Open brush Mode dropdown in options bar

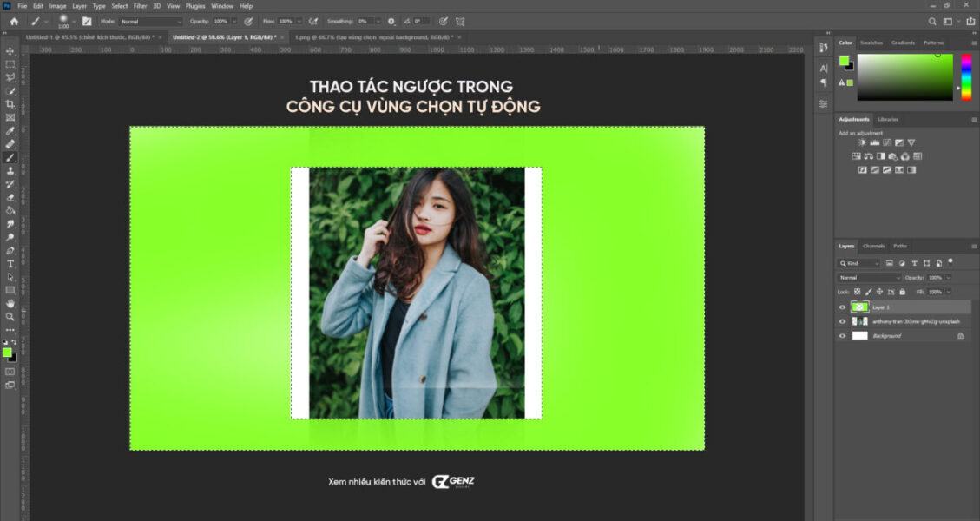point(151,21)
